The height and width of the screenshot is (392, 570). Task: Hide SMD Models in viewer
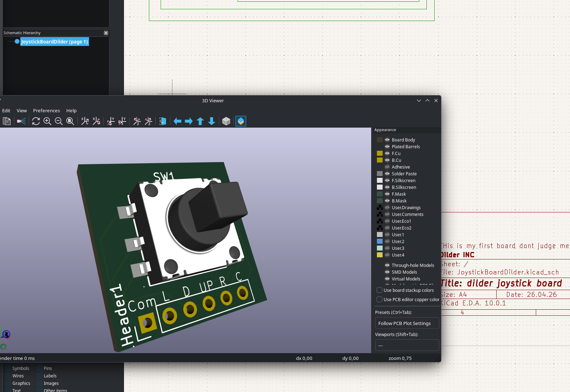tap(387, 272)
